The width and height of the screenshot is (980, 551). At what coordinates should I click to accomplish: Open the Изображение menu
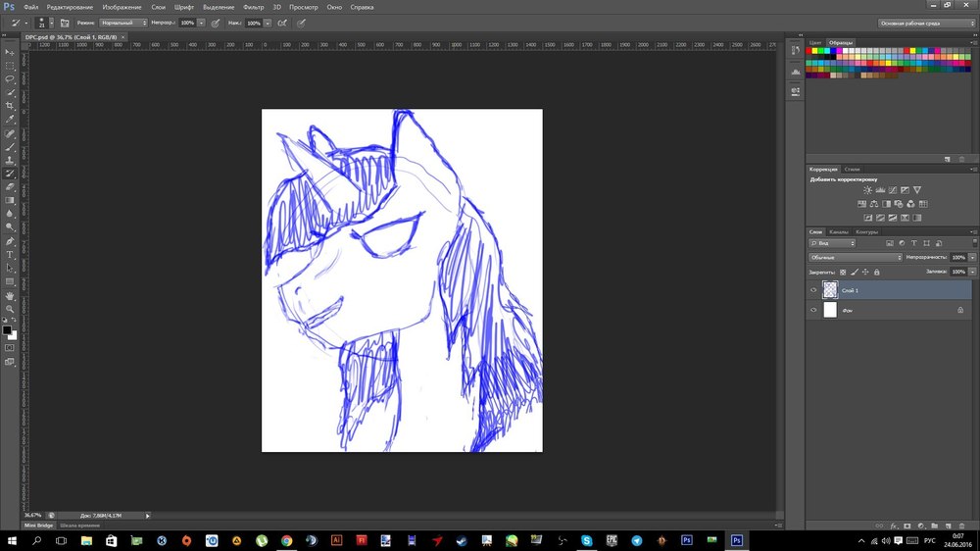tap(122, 8)
